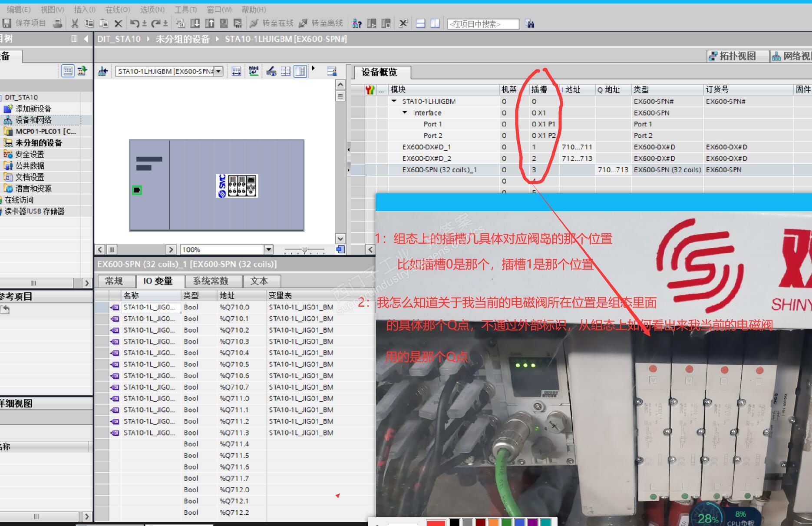Collapse the project tree with the arrow
This screenshot has width=812, height=526.
(x=86, y=39)
